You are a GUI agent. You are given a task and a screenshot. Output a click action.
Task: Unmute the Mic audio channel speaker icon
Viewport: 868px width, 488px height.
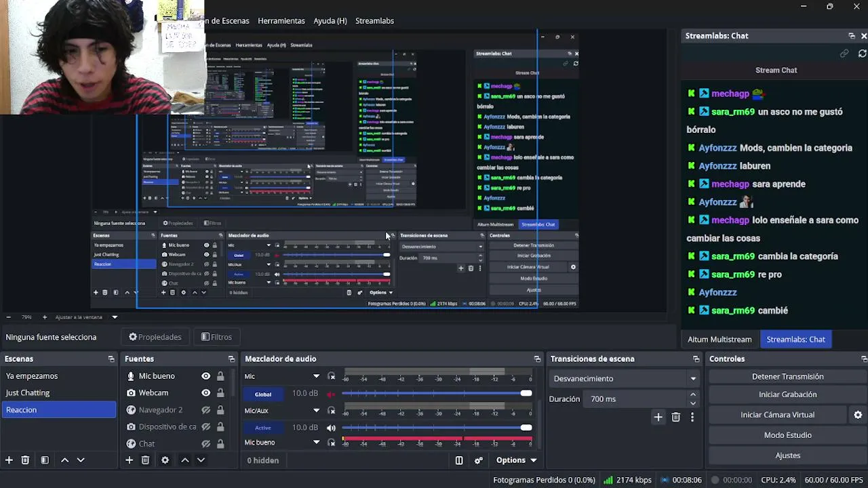331,394
